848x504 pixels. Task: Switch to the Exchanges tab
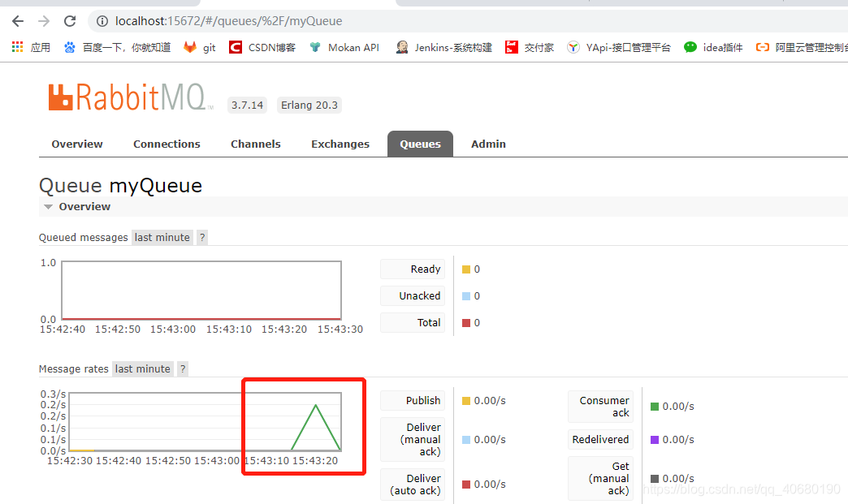(x=340, y=144)
